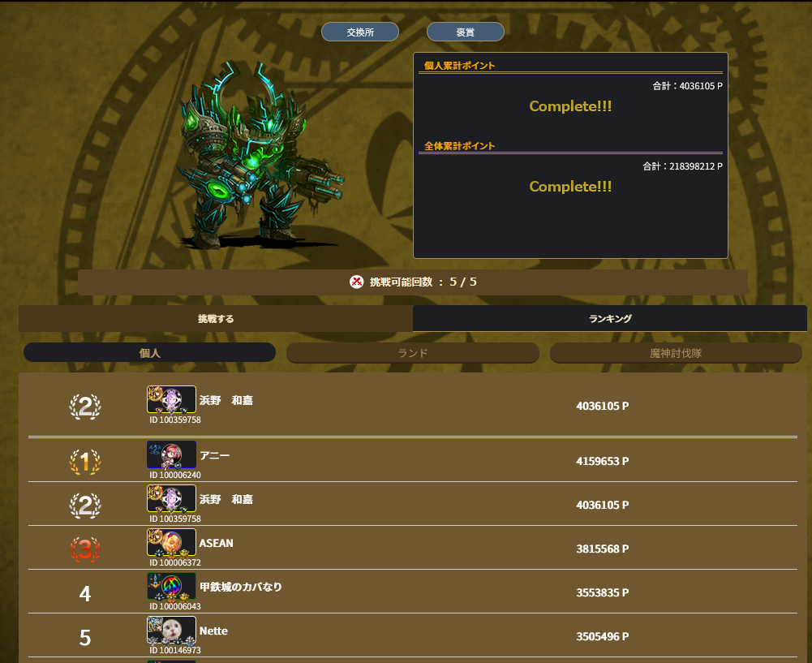Switch to the ランキング tab
812x663 pixels.
pos(609,319)
